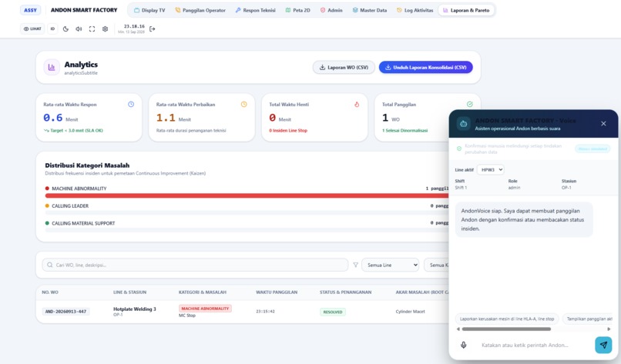
Task: Click the voice assistant robot icon
Action: pos(463,124)
